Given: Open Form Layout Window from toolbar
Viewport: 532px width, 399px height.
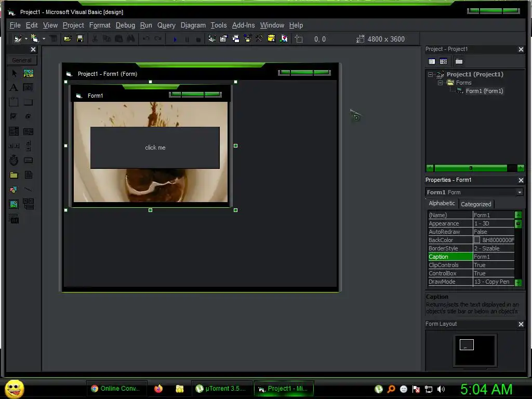Looking at the screenshot, I should tap(235, 38).
